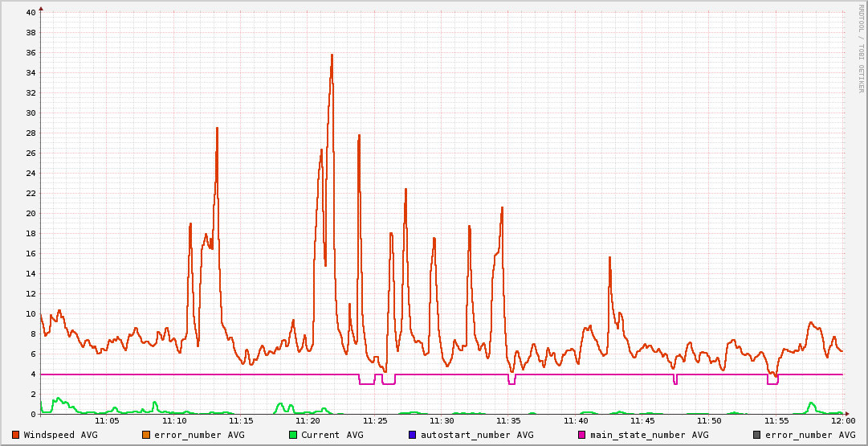Viewport: 868px width, 446px height.
Task: Click the 40 value on the vertical axis
Action: [x=31, y=13]
